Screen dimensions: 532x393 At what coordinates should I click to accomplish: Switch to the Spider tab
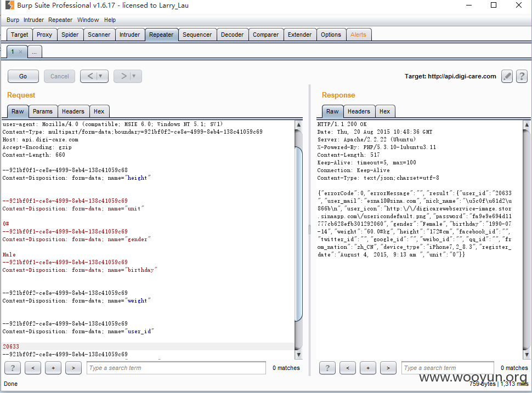(x=70, y=35)
